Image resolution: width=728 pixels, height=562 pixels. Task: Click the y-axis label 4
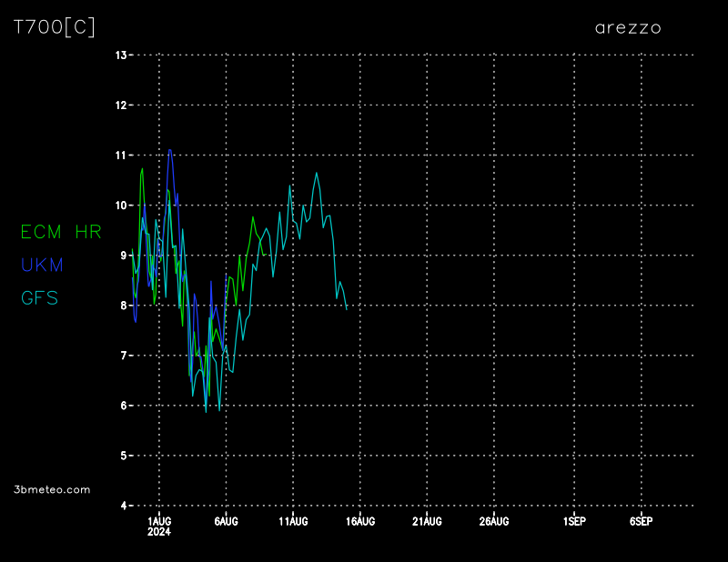click(x=124, y=505)
